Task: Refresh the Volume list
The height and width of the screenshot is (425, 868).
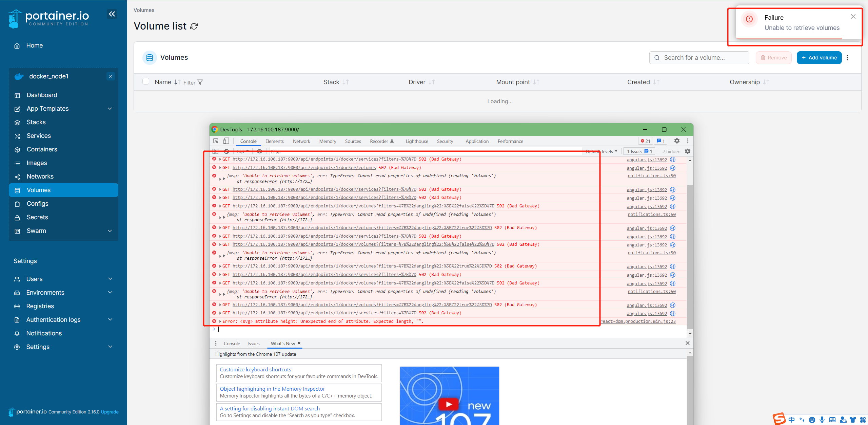Action: (x=194, y=26)
